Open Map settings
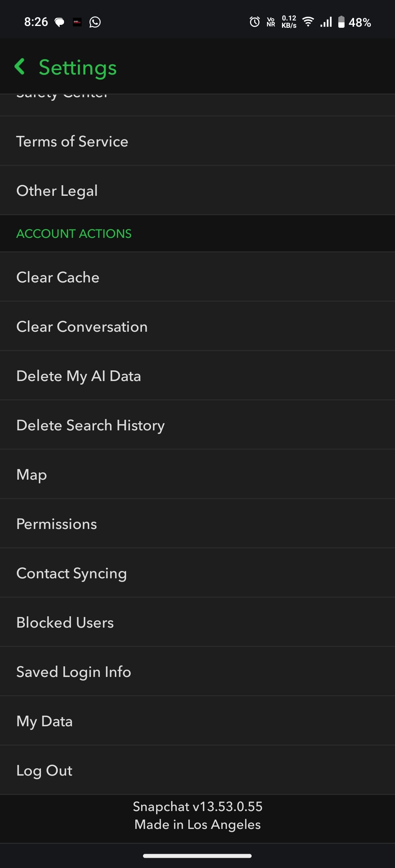395x868 pixels. (x=32, y=475)
